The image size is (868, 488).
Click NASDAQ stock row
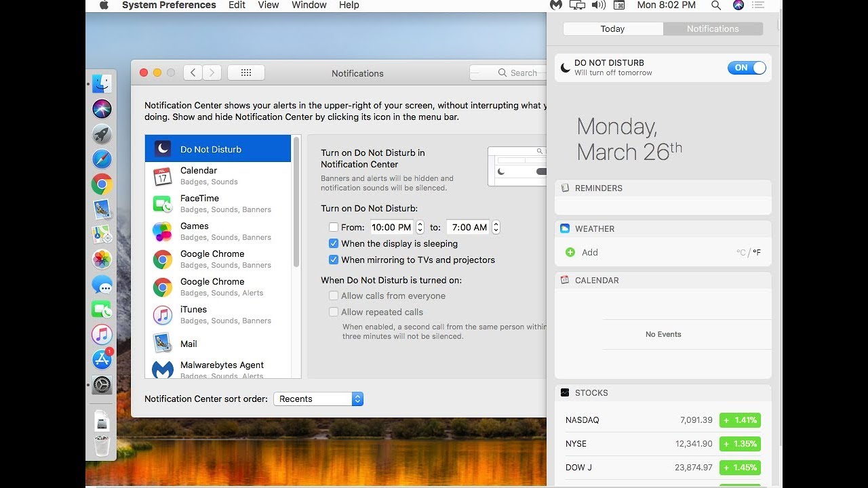tap(663, 420)
